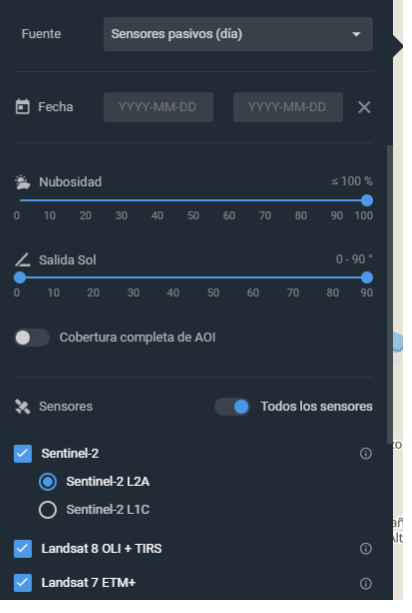Screen dimensions: 412x613
Task: Open the Sentinel-2 info icon
Action: (365, 453)
